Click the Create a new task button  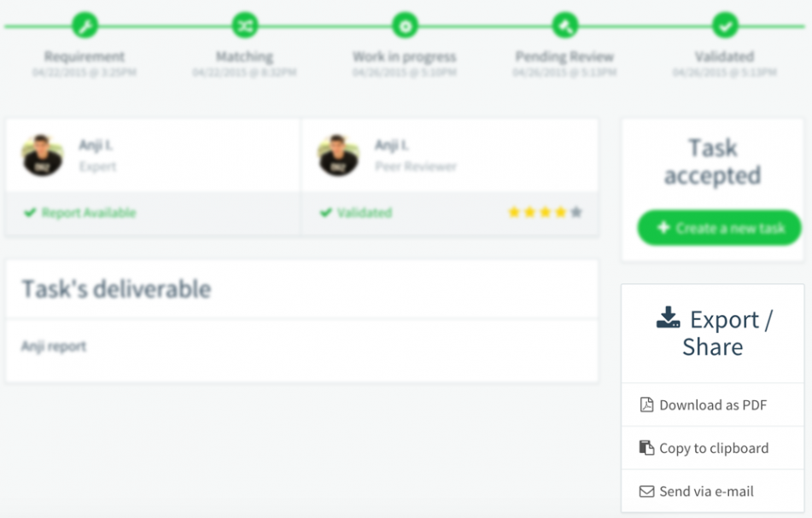[x=719, y=228]
